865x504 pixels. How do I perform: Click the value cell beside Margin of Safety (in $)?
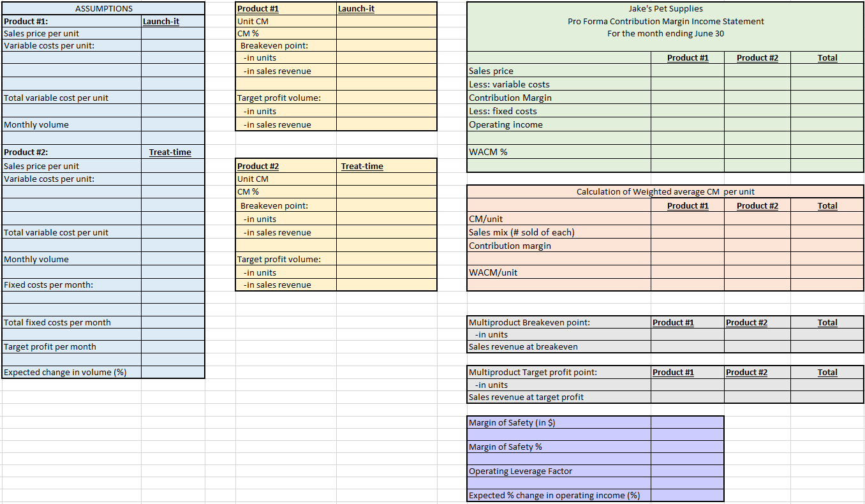pyautogui.click(x=687, y=422)
